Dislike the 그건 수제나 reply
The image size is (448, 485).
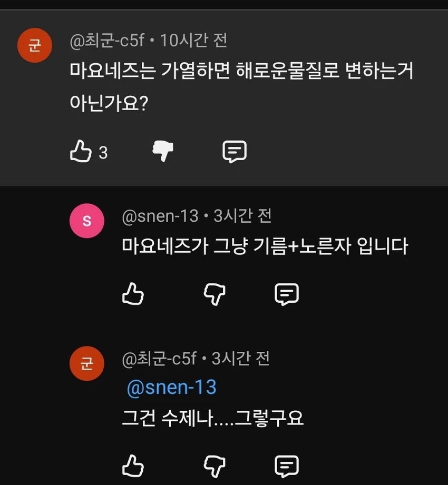tap(215, 466)
